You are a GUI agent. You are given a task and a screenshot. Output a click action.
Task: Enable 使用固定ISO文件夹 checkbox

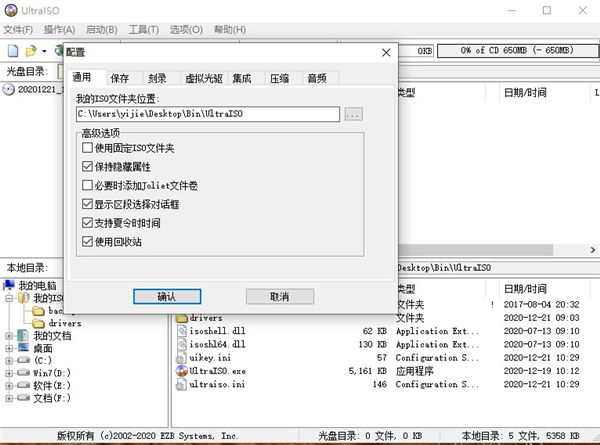tap(87, 147)
